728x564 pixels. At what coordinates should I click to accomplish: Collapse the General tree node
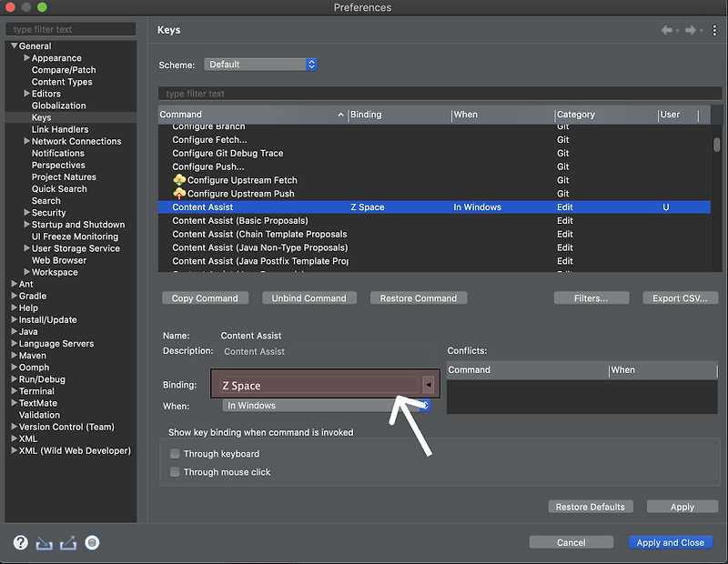pyautogui.click(x=14, y=46)
